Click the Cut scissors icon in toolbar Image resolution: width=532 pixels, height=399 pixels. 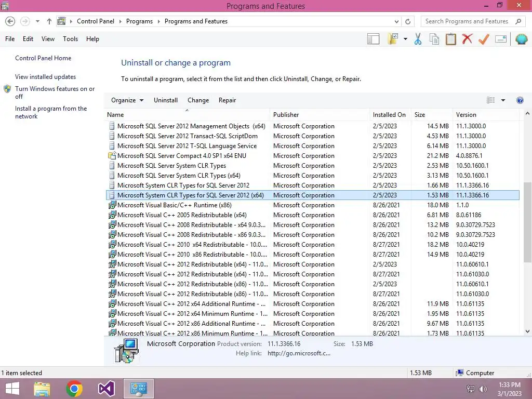pyautogui.click(x=418, y=39)
